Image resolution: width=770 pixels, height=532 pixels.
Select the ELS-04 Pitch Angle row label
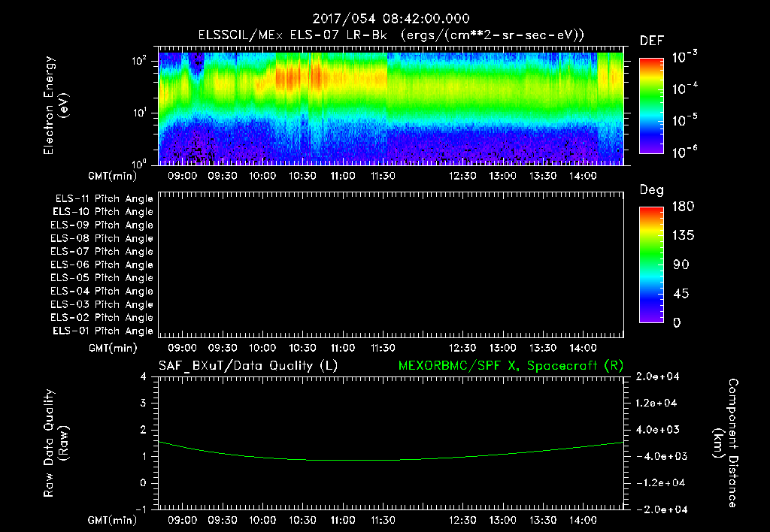(102, 291)
